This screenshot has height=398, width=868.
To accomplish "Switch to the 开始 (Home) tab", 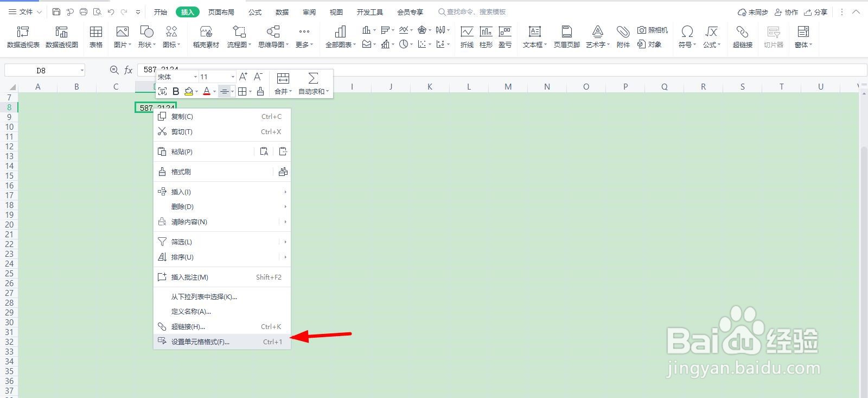I will coord(161,11).
